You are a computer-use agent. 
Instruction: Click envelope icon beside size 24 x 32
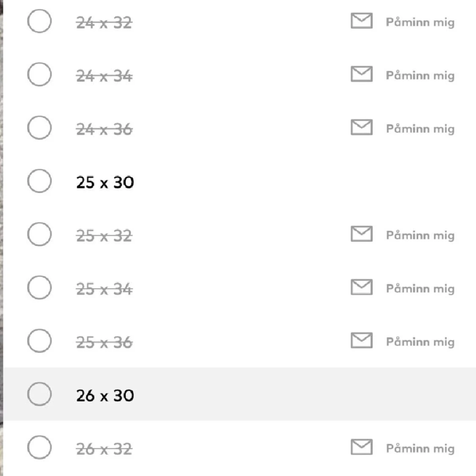tap(361, 21)
